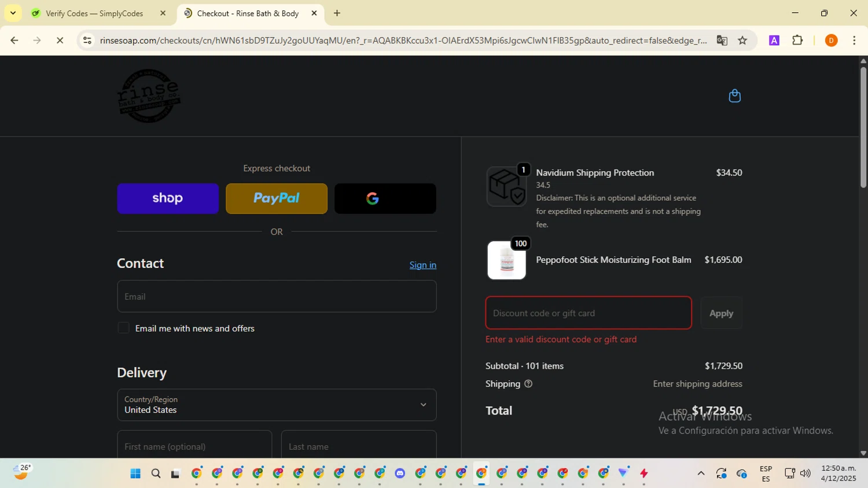
Task: Click the Peppofoot Stick Moisturizing Foot Balm name
Action: pyautogui.click(x=613, y=260)
